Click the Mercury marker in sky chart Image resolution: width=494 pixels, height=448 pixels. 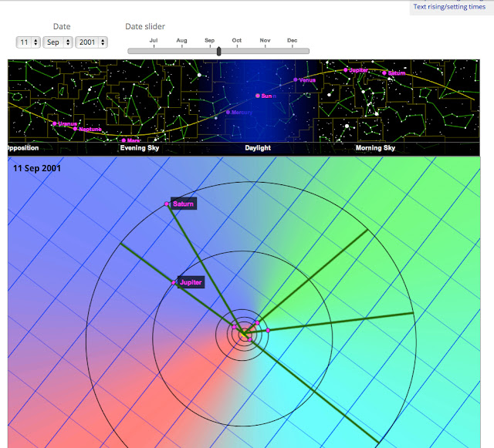point(228,113)
